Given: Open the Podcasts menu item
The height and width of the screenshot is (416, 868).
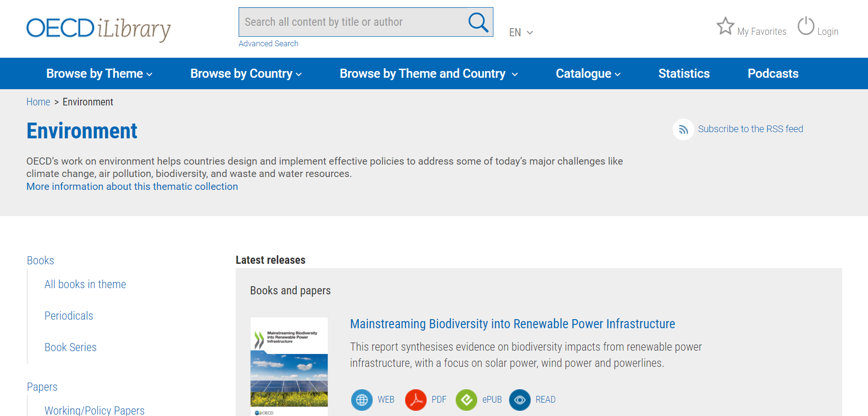Looking at the screenshot, I should click(773, 73).
